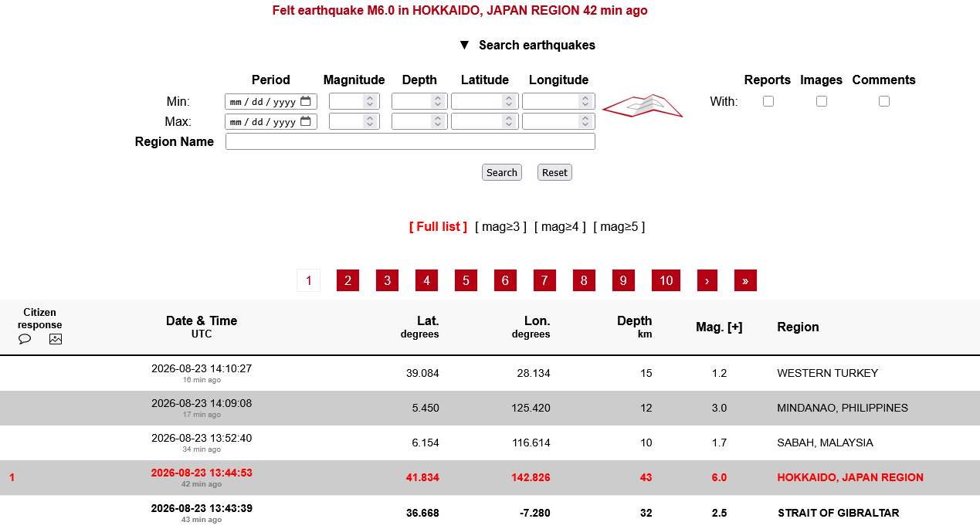Open the HOKKAIDO, JAPAN REGION earthquake entry
Image resolution: width=980 pixels, height=529 pixels.
click(850, 477)
